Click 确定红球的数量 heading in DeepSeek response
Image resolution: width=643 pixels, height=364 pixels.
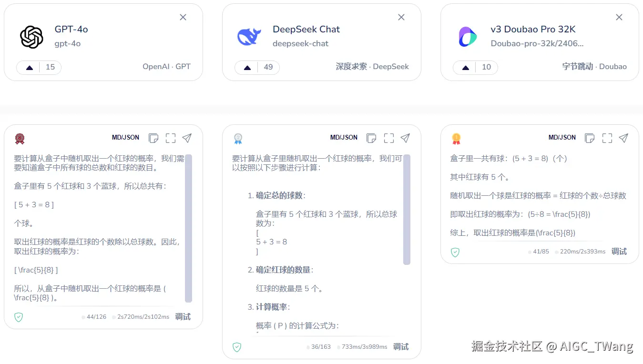click(284, 270)
